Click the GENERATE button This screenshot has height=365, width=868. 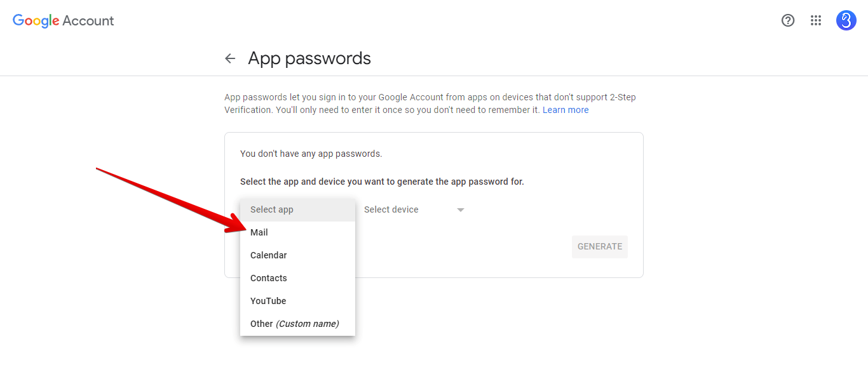coord(600,246)
